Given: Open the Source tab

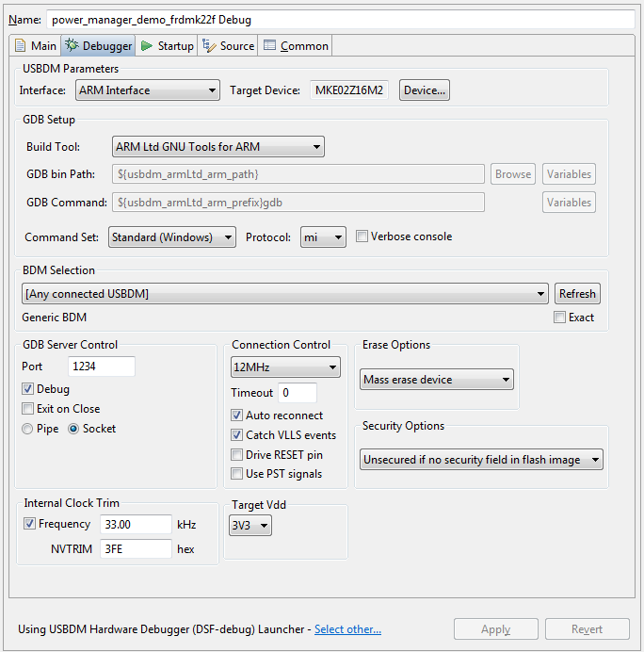Looking at the screenshot, I should [229, 46].
